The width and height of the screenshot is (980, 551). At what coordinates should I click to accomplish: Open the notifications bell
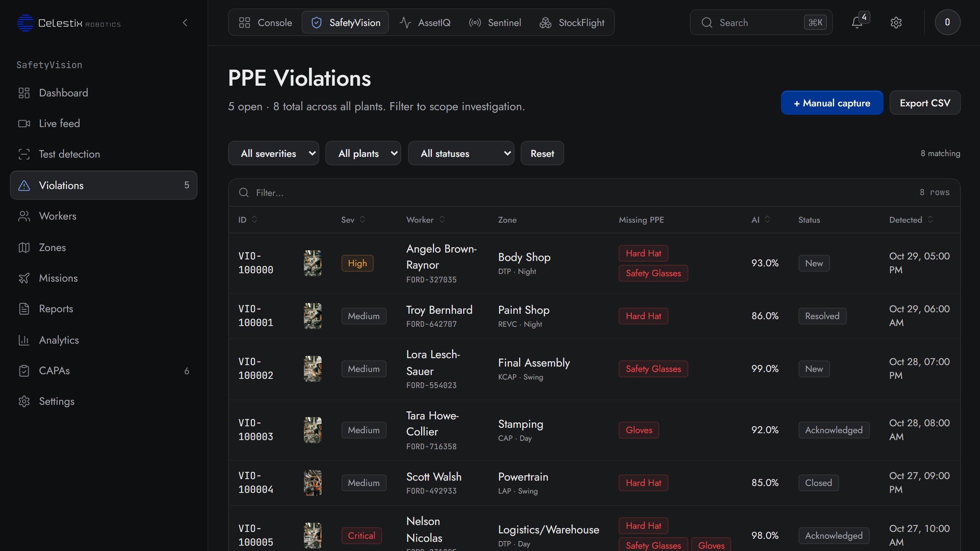click(857, 23)
